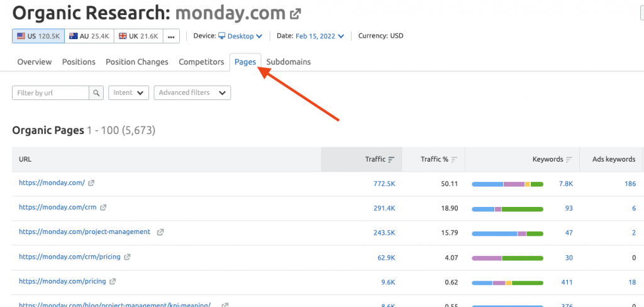Click keywords count 93
Viewport: 644px width, 307px height.
click(569, 209)
